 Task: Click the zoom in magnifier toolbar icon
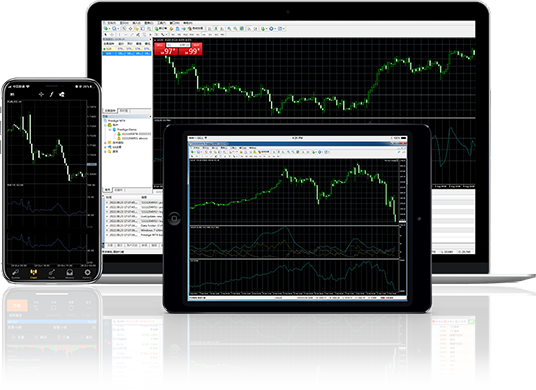(x=229, y=29)
